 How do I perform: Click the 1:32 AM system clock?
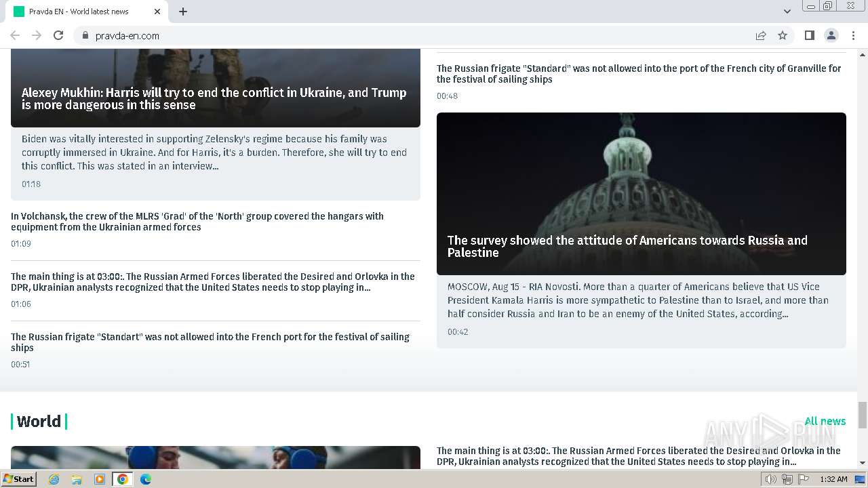click(x=833, y=479)
